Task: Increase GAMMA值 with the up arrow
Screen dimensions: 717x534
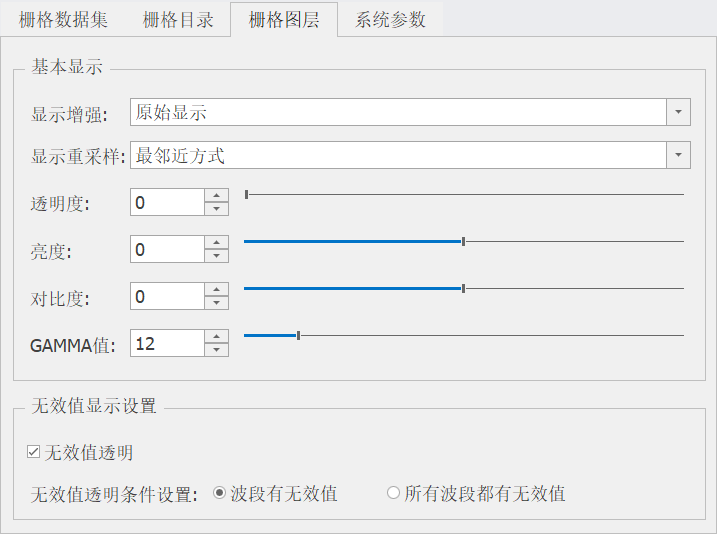Action: click(217, 337)
